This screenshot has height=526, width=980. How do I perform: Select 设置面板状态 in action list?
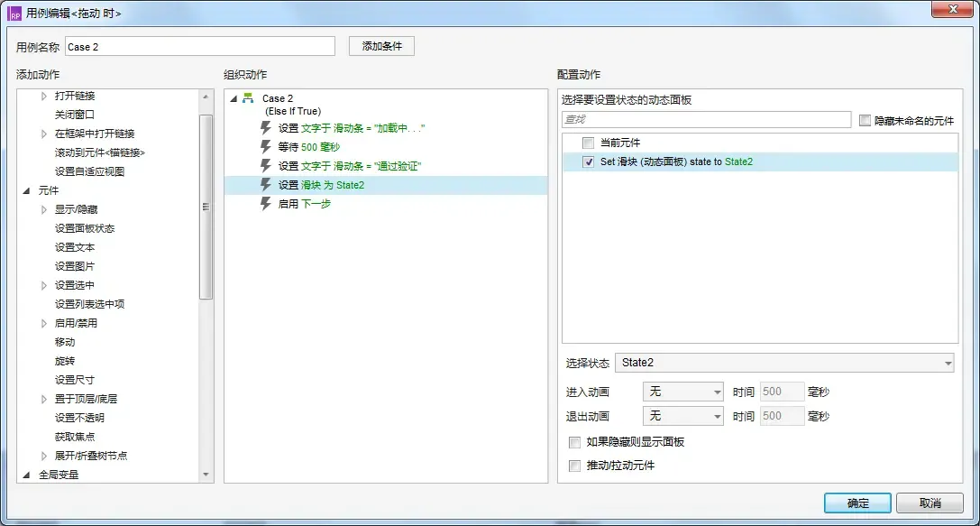pyautogui.click(x=85, y=228)
